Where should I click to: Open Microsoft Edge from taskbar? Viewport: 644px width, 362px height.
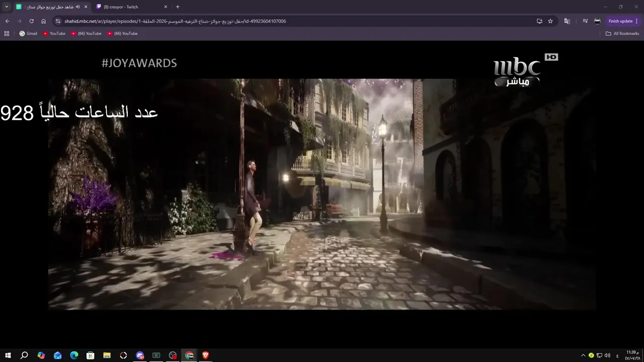[74, 355]
